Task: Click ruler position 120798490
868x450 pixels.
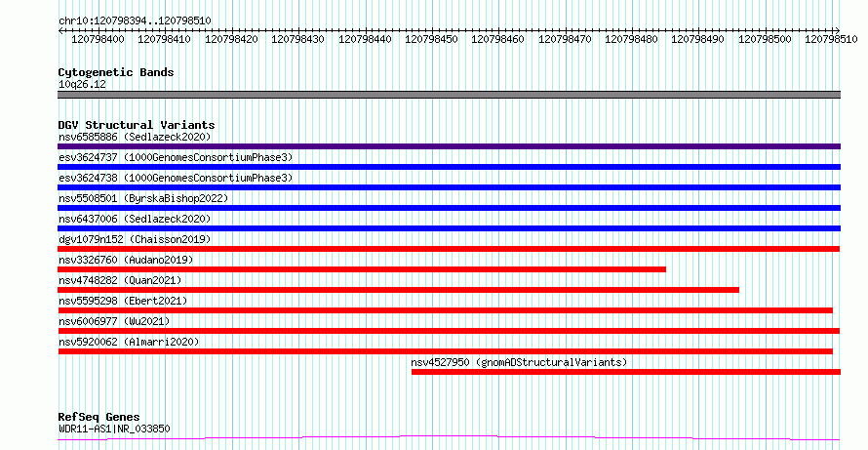Action: point(697,39)
